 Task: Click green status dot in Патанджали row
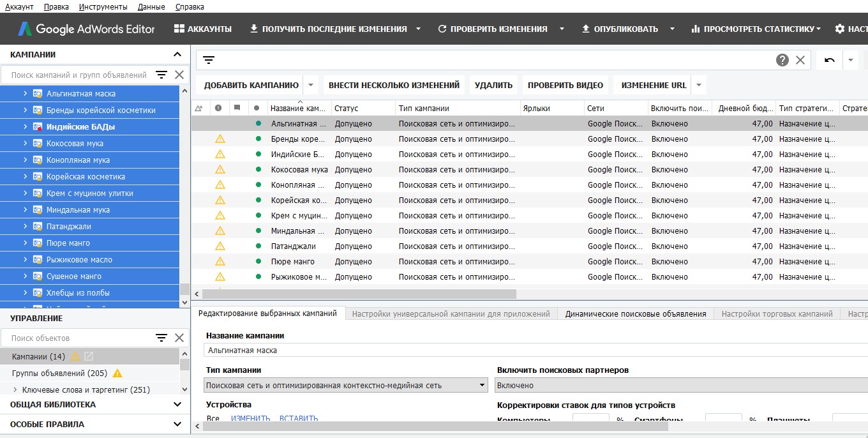[258, 246]
